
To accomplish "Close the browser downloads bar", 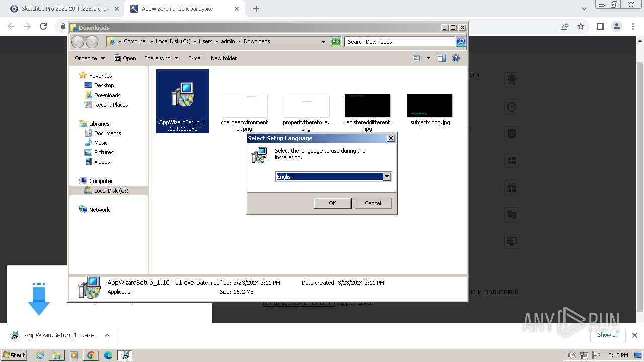I will click(x=635, y=335).
